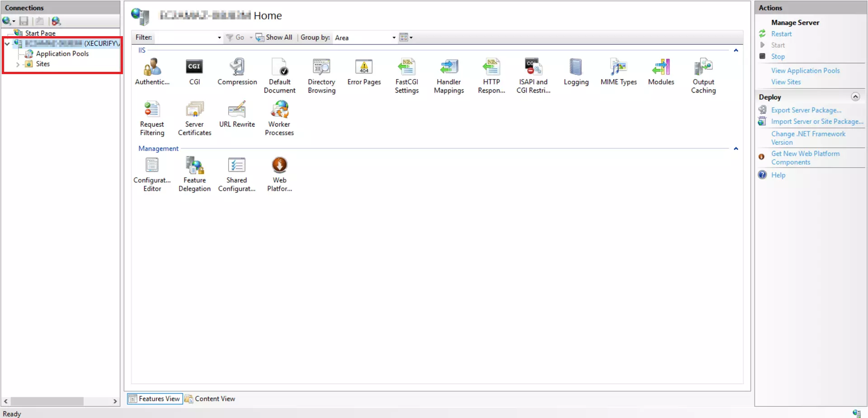The height and width of the screenshot is (418, 868).
Task: Open the Error Pages feature
Action: click(364, 72)
